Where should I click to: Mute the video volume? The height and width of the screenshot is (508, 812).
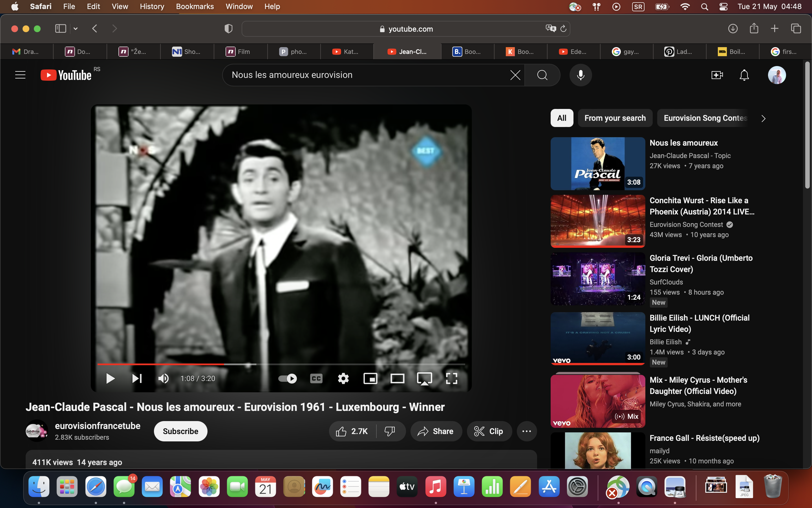click(164, 379)
